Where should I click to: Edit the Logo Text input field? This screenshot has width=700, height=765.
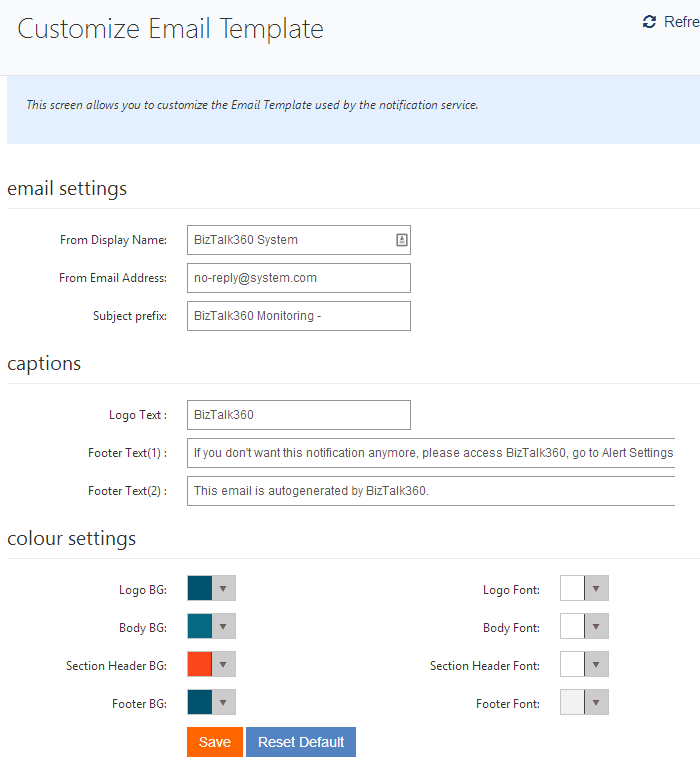[298, 415]
